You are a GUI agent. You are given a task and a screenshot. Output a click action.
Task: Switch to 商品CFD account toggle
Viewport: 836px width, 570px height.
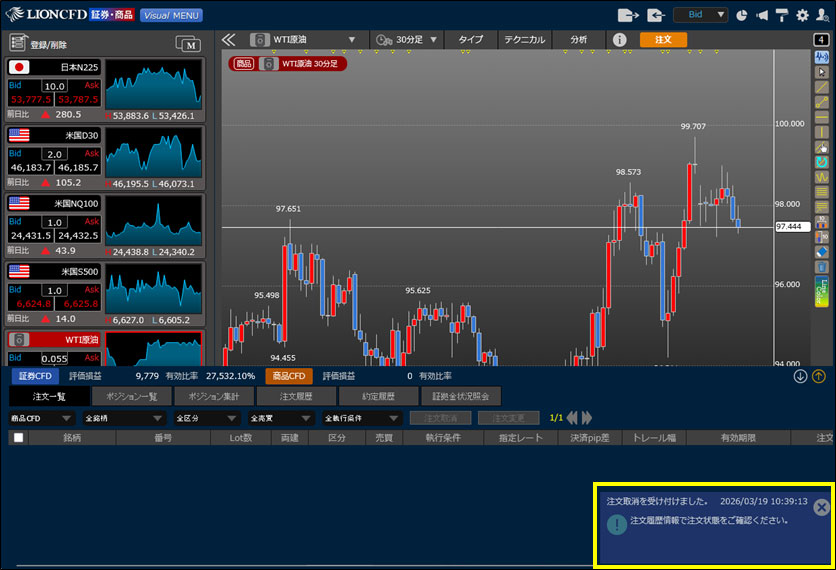point(288,376)
